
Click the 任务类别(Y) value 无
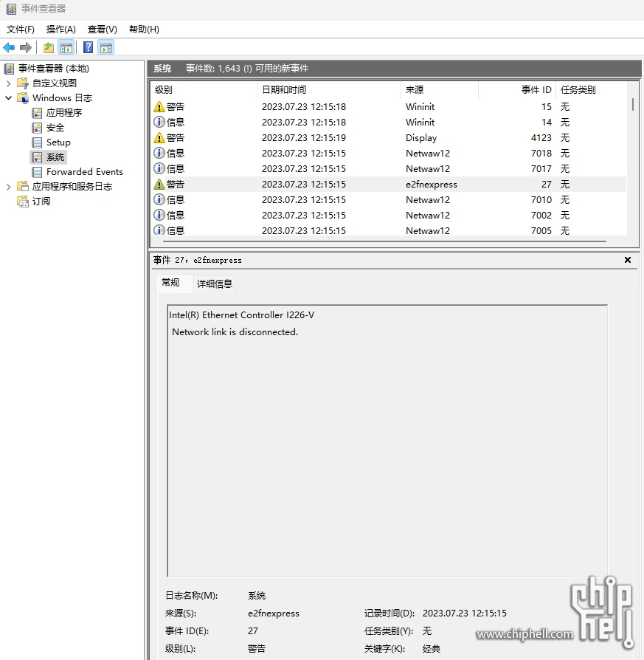tap(427, 631)
